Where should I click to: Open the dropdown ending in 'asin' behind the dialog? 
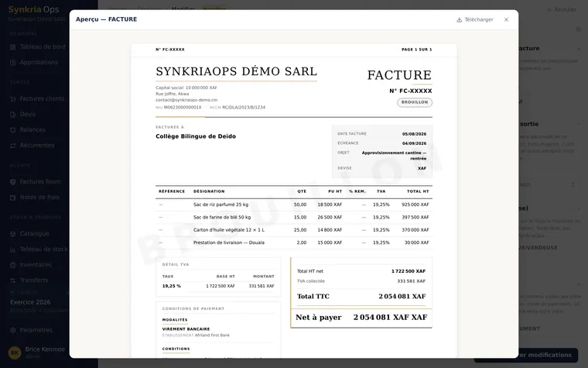(x=549, y=184)
